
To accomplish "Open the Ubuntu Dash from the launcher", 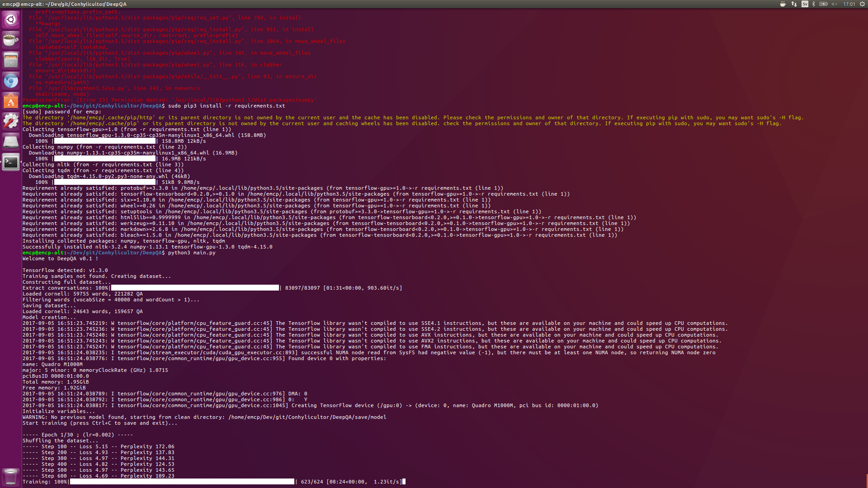I will coord(10,20).
